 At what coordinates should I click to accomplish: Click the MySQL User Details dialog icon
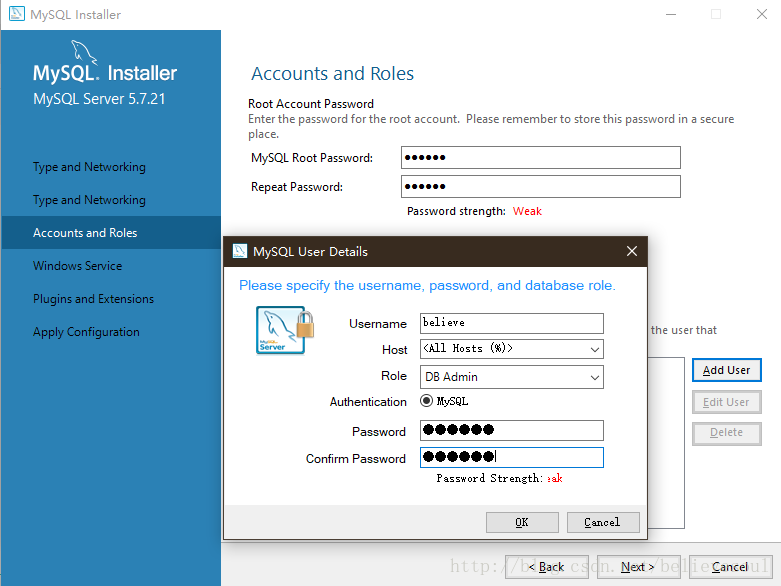pyautogui.click(x=240, y=251)
